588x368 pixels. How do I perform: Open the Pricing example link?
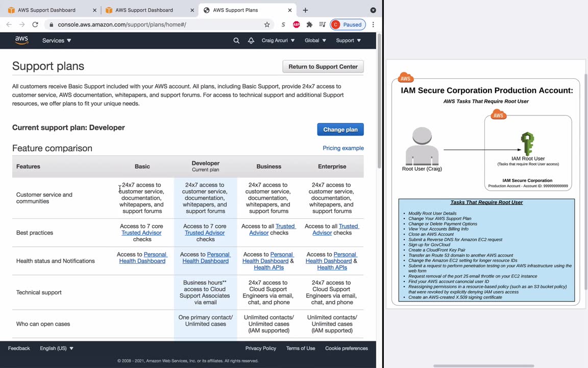(x=343, y=148)
